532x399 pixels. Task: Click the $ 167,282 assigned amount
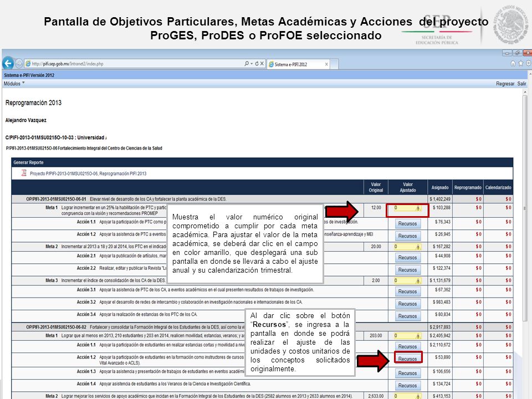(x=442, y=247)
